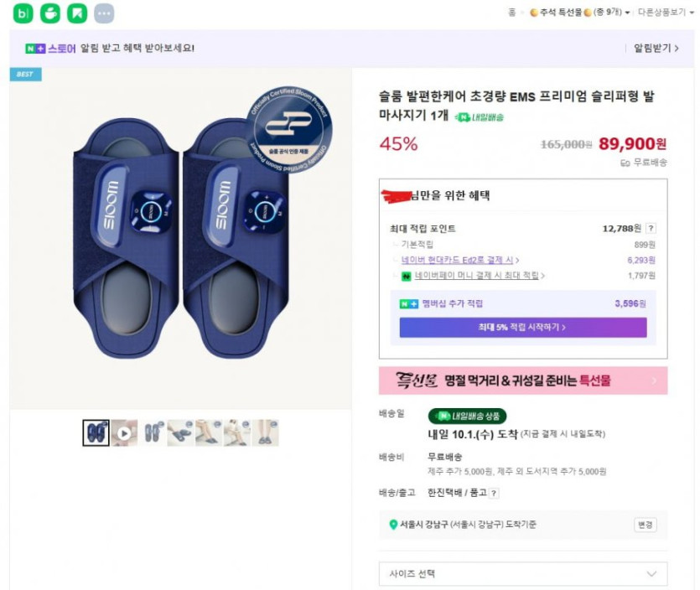Click the 최대 5% 적립 시작하기 button
The width and height of the screenshot is (700, 590).
pos(522,327)
